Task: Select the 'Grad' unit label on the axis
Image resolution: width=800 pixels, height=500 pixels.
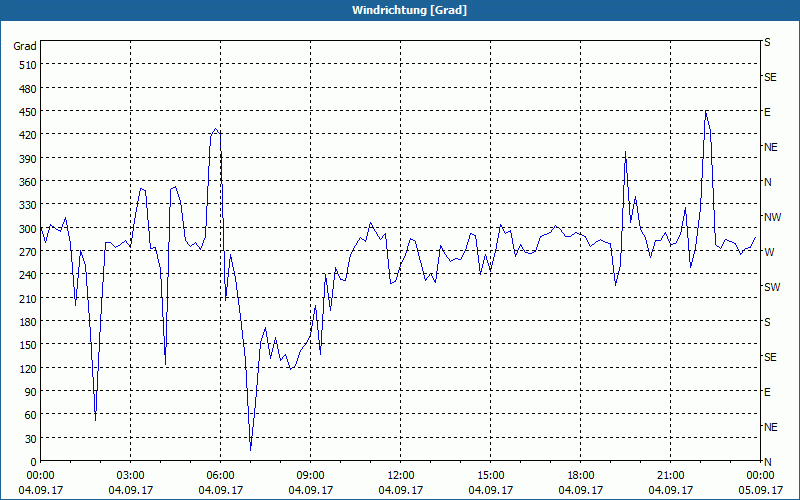Action: coord(25,46)
